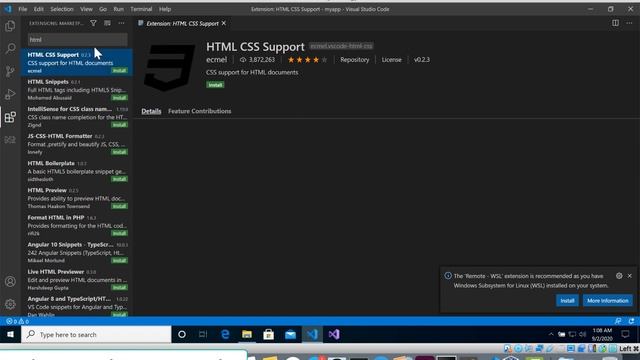Click the taskbar clock showing 1:08 AM

[602, 335]
